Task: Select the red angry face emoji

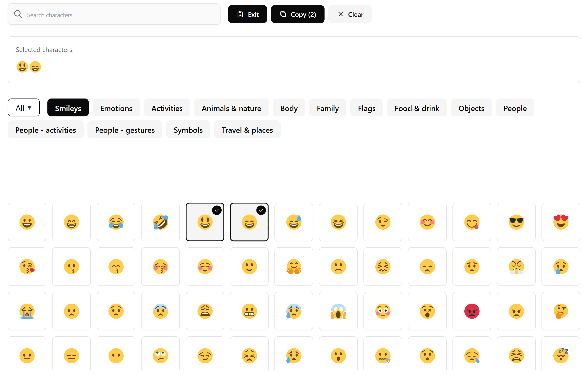Action: pos(472,311)
